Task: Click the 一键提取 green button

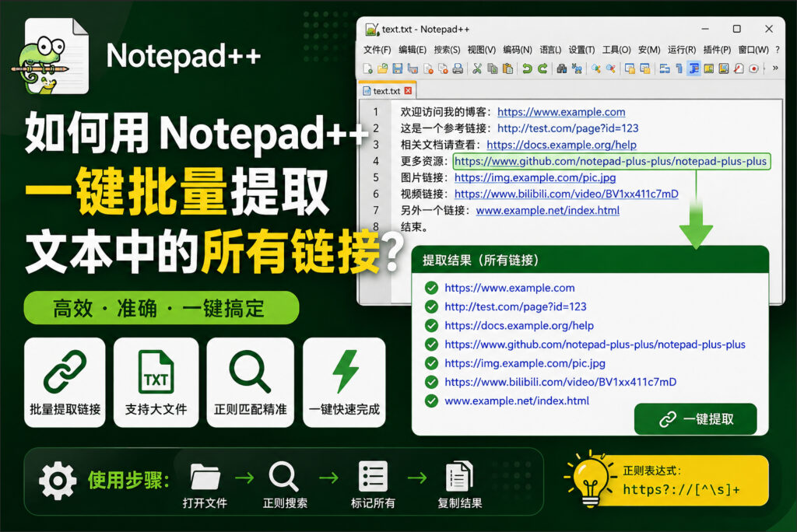Action: 695,419
